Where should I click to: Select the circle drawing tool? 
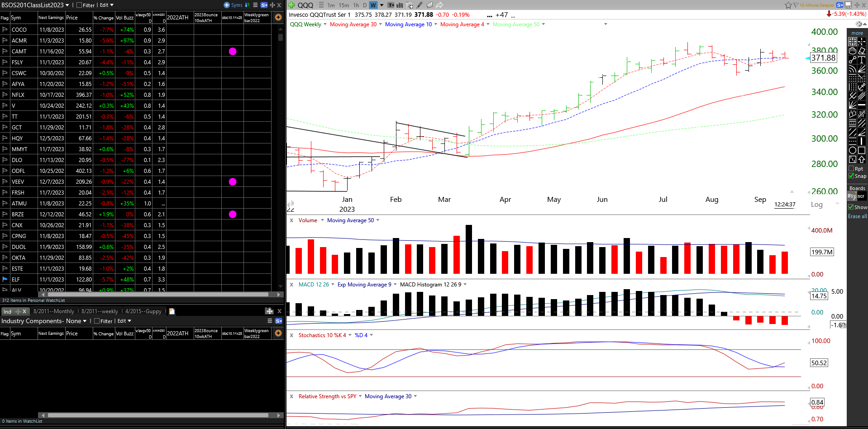pos(853,150)
